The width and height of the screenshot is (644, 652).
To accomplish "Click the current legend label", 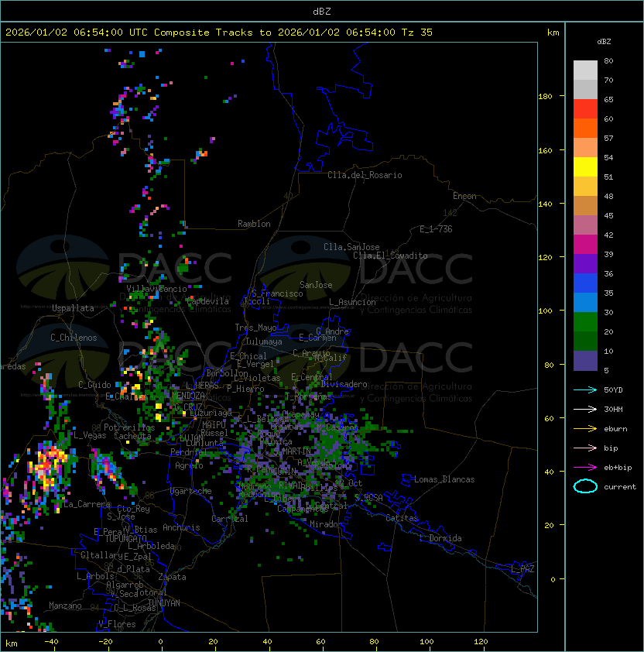I will [620, 487].
